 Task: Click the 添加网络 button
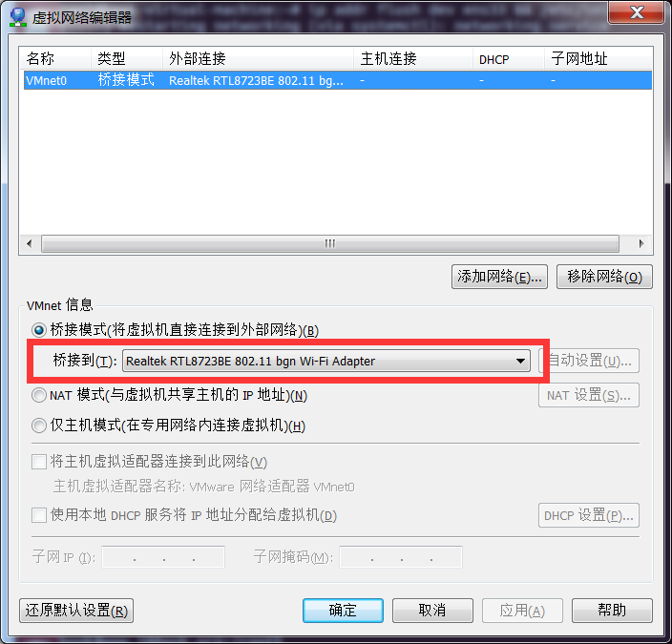499,277
